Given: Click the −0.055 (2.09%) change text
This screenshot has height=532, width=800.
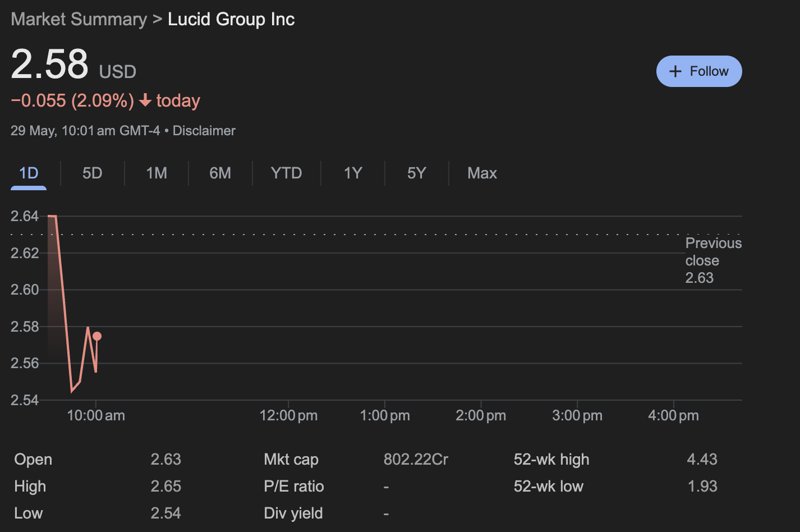Looking at the screenshot, I should 72,100.
